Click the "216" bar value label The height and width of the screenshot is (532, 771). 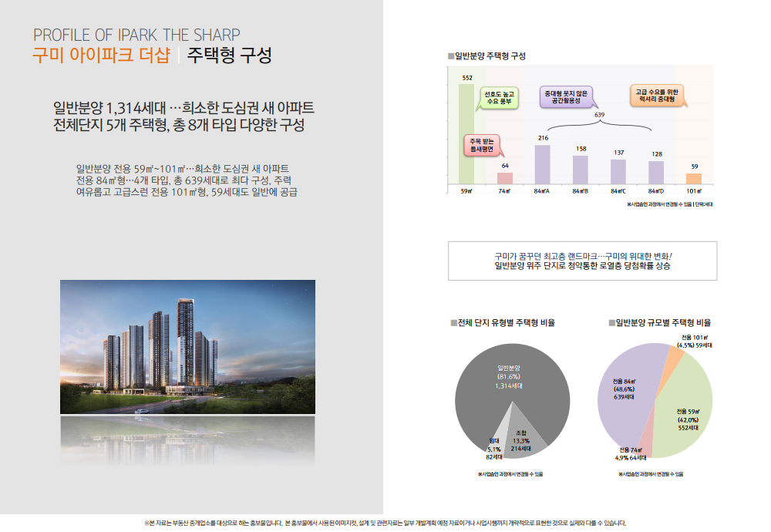(x=543, y=138)
